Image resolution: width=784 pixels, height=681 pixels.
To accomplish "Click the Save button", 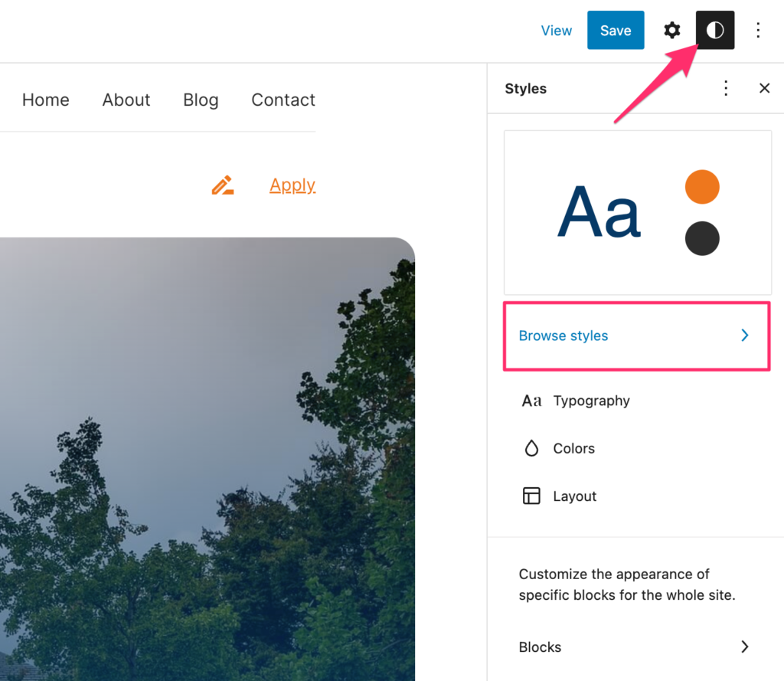I will click(616, 30).
